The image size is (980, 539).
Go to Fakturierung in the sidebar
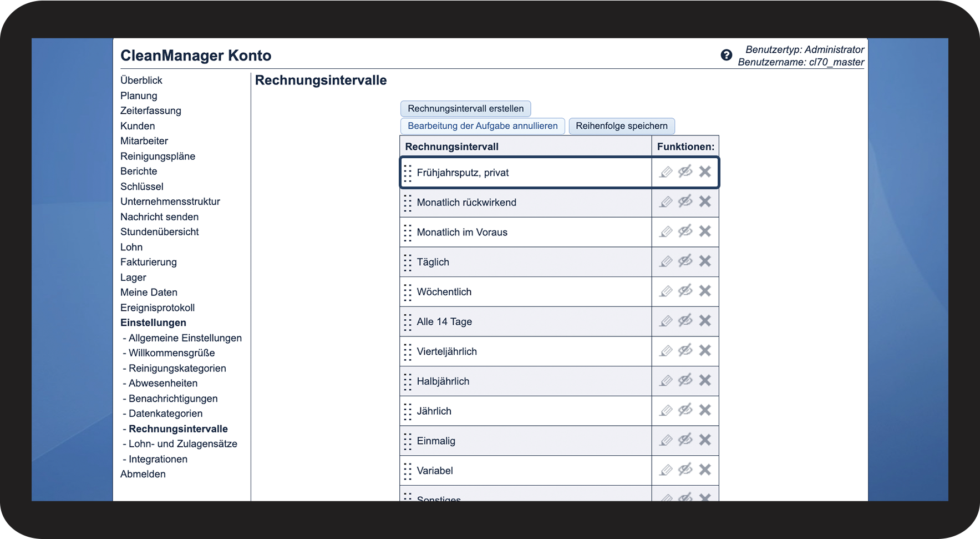[x=149, y=262]
